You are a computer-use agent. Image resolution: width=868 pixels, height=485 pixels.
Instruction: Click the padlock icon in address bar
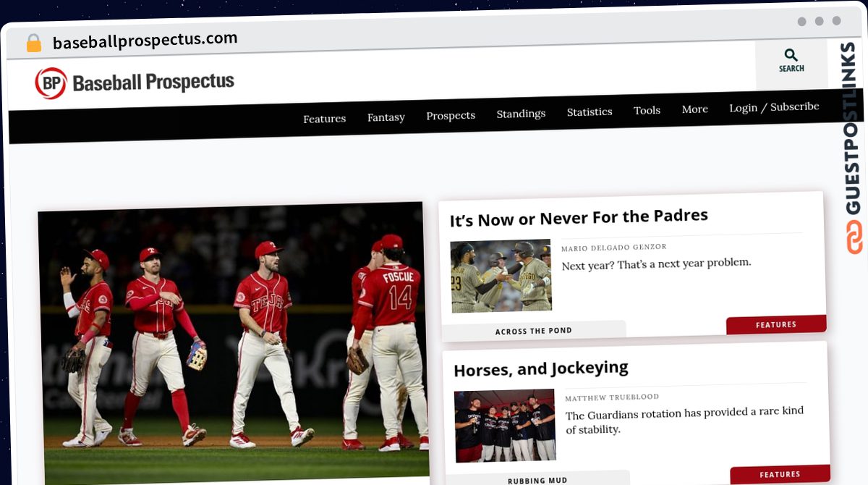[x=34, y=43]
